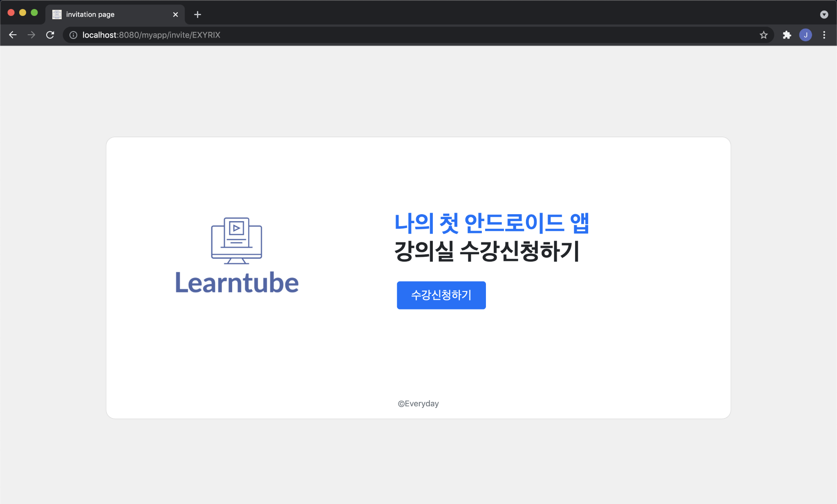Click the back navigation arrow
The height and width of the screenshot is (504, 837).
[x=13, y=35]
